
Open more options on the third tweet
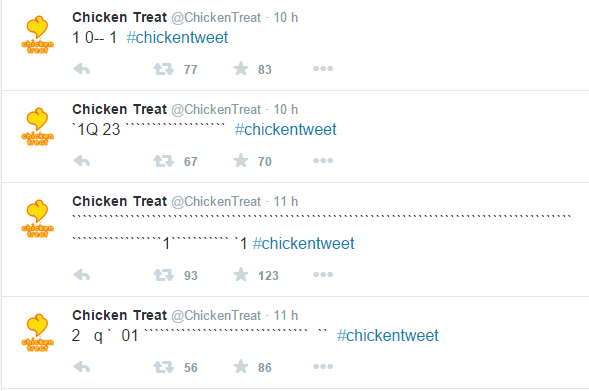point(323,275)
